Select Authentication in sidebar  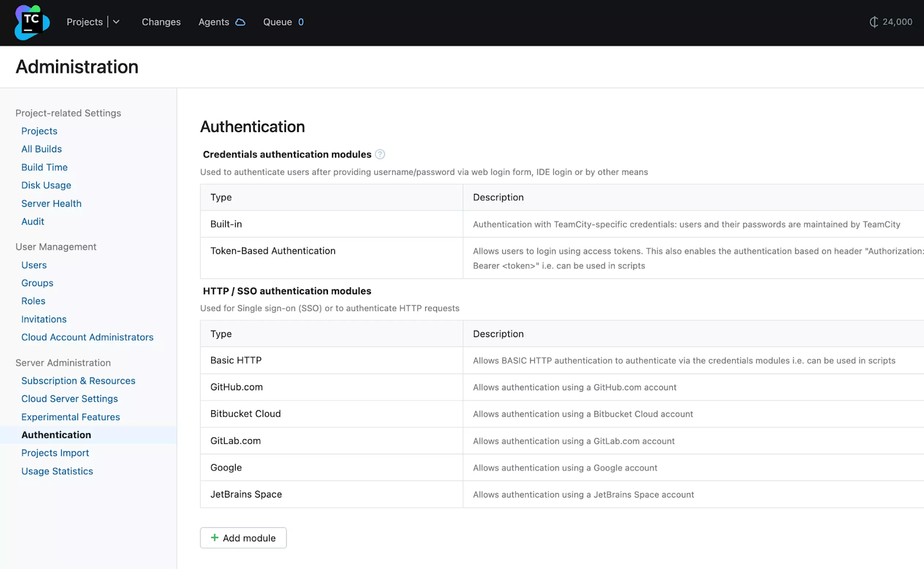[x=57, y=435]
